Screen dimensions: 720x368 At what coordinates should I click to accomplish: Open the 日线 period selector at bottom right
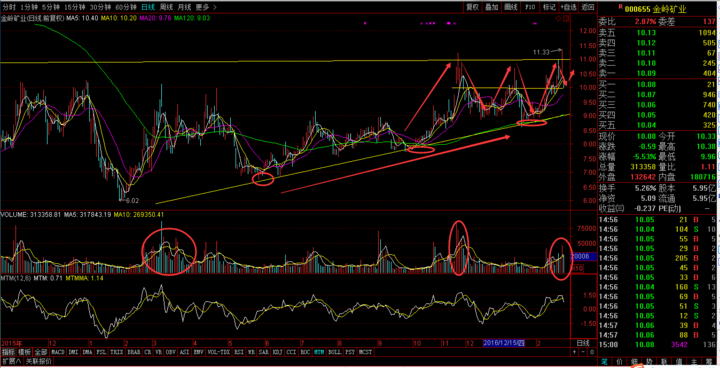(583, 343)
